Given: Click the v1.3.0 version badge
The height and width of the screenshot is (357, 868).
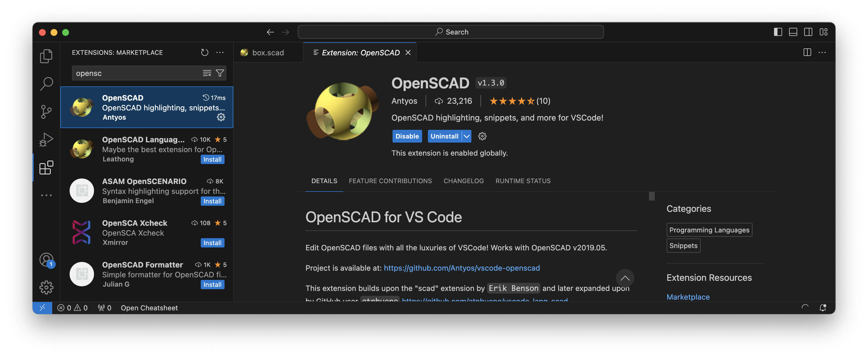Looking at the screenshot, I should [491, 83].
